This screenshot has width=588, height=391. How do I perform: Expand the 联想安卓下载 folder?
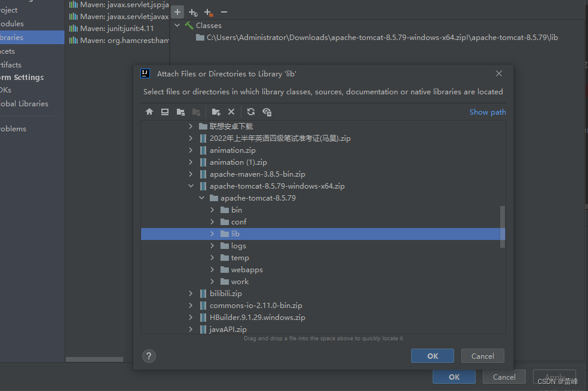191,126
